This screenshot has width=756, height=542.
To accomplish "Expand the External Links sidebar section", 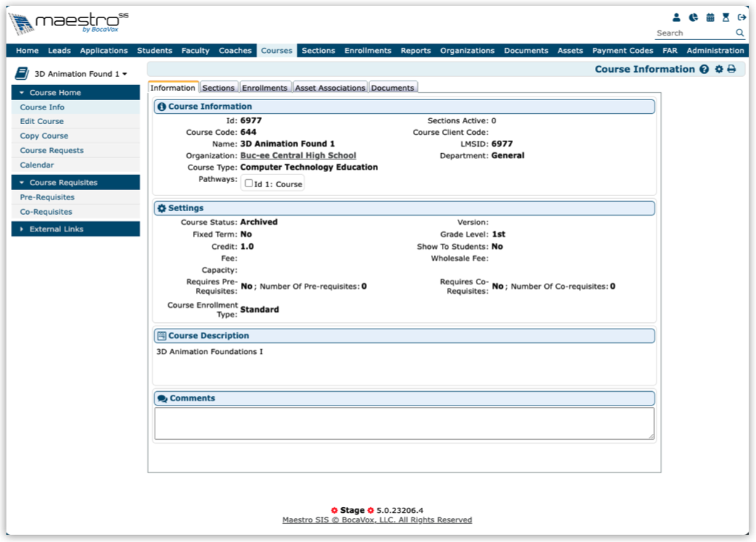I will pos(75,229).
